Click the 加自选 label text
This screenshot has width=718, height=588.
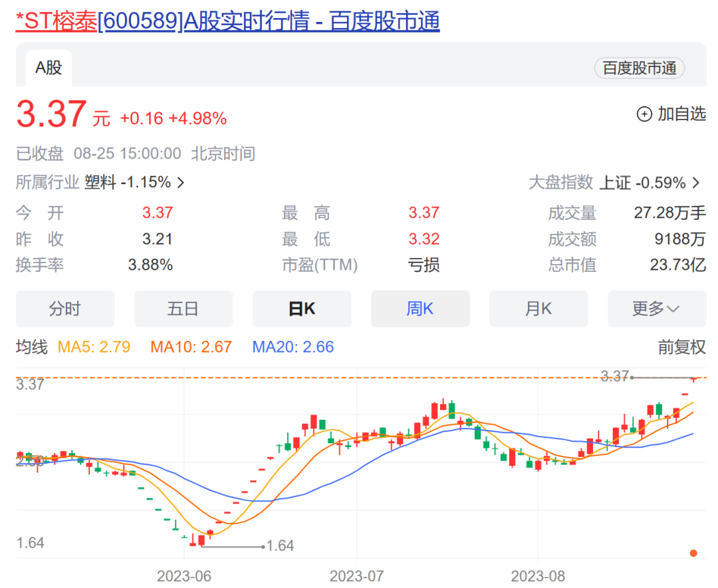tap(682, 114)
